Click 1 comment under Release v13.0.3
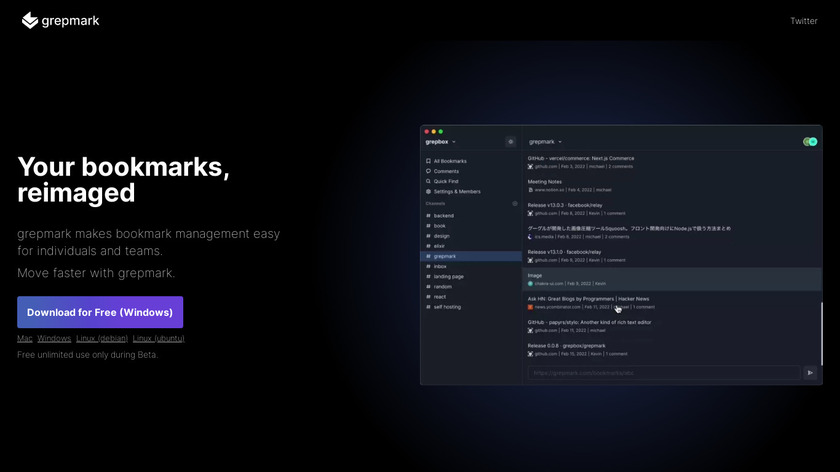Screen dimensions: 840x472 (x=615, y=214)
